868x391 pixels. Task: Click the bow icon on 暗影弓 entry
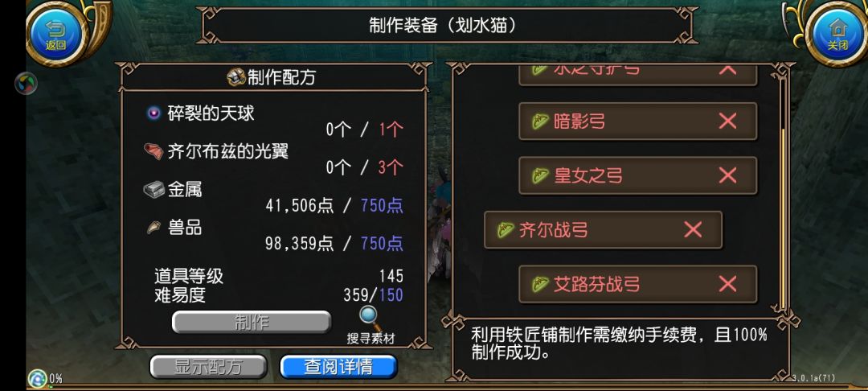coord(540,121)
